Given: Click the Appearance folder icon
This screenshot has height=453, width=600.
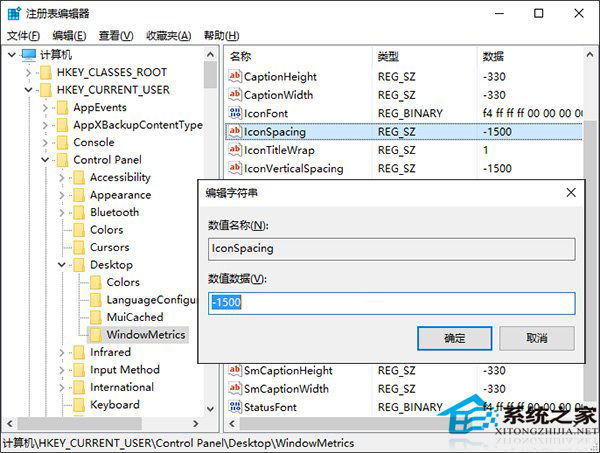Looking at the screenshot, I should pos(79,195).
